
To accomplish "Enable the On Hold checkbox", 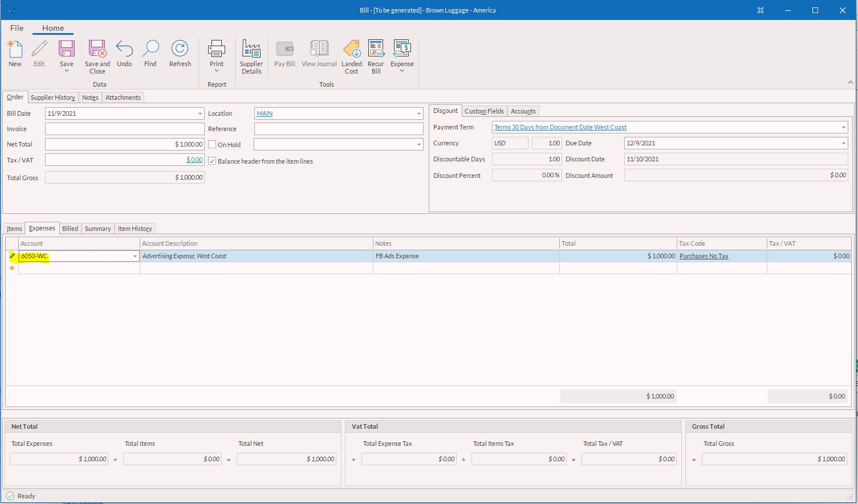I will click(x=212, y=145).
